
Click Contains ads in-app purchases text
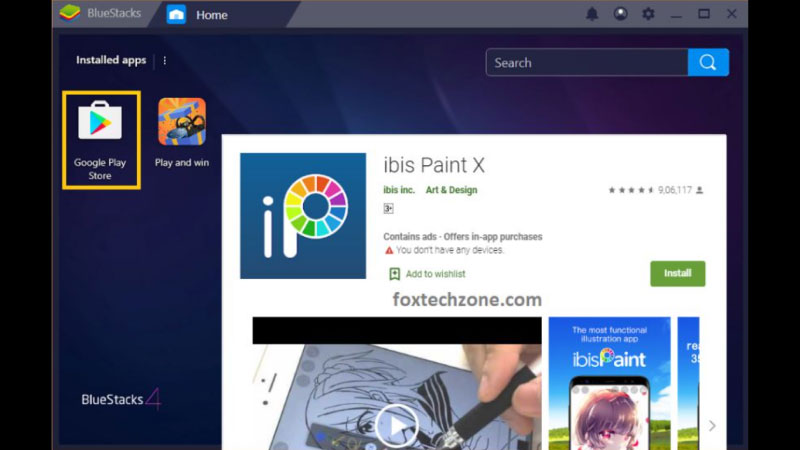(463, 237)
